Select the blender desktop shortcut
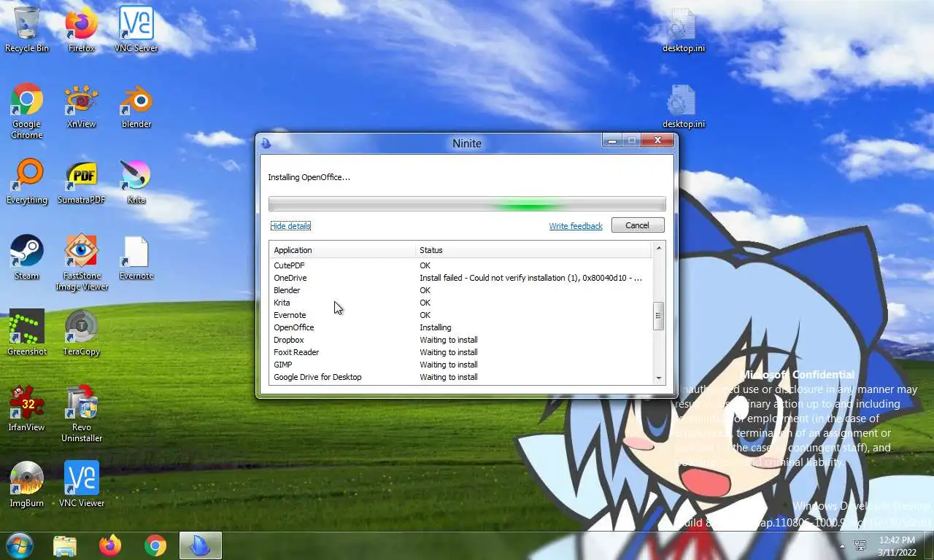This screenshot has height=560, width=934. (136, 105)
